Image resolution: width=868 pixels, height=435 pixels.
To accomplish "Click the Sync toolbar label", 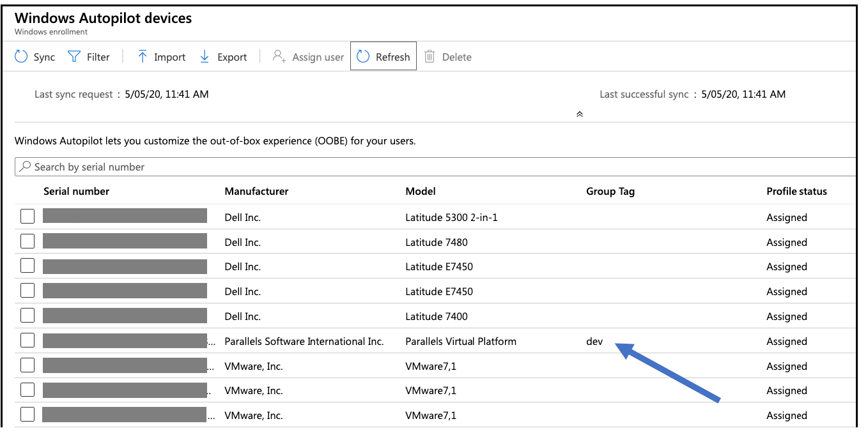I will pos(44,57).
